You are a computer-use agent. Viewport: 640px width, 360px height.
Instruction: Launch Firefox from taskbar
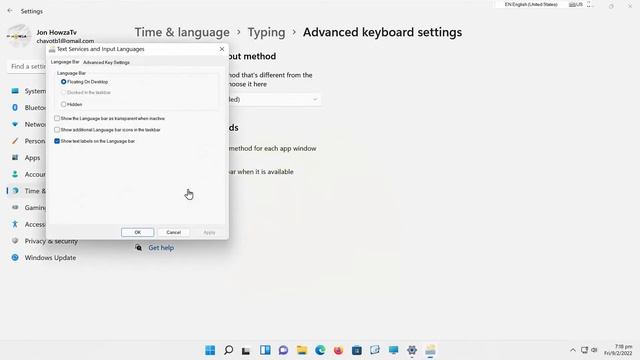point(338,350)
